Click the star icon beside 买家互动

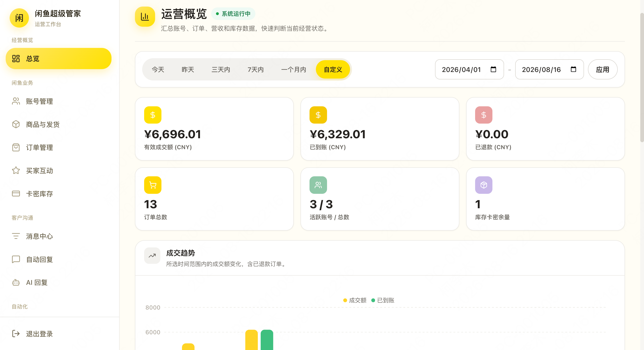click(16, 170)
